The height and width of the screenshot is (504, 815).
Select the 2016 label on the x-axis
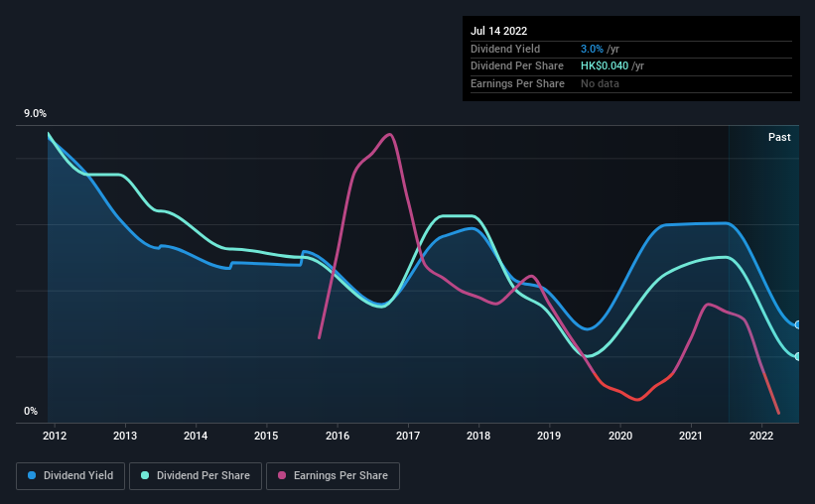[338, 436]
